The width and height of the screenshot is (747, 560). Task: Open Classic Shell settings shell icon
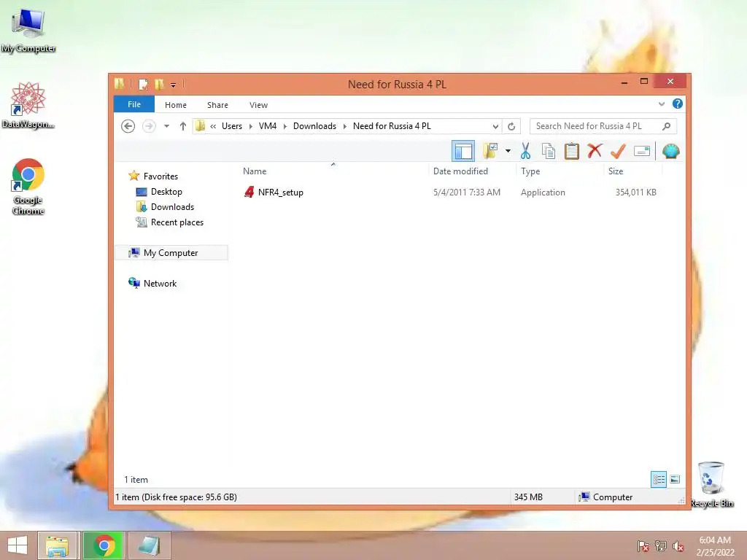(x=670, y=152)
